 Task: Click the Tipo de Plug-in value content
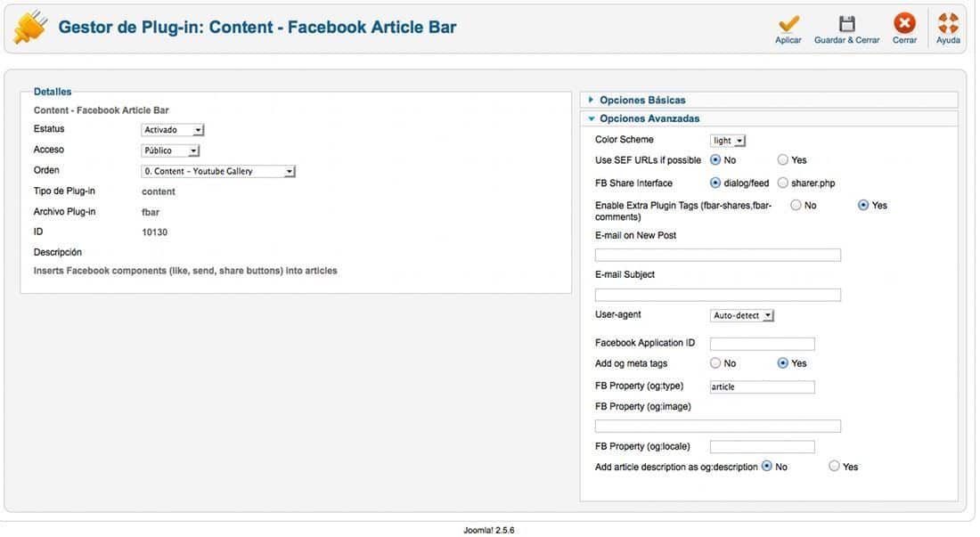click(x=158, y=191)
